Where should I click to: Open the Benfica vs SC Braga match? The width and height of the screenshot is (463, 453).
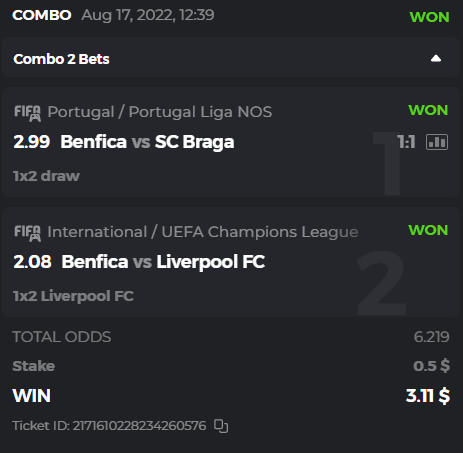point(147,142)
